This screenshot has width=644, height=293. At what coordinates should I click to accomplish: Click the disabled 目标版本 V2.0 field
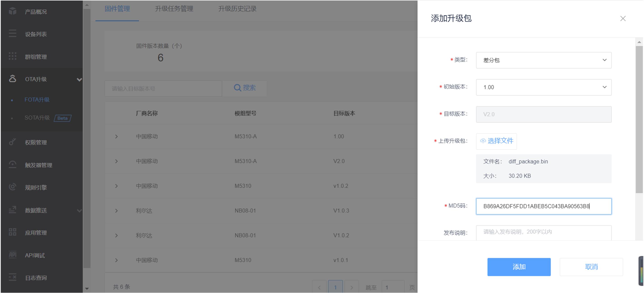544,114
